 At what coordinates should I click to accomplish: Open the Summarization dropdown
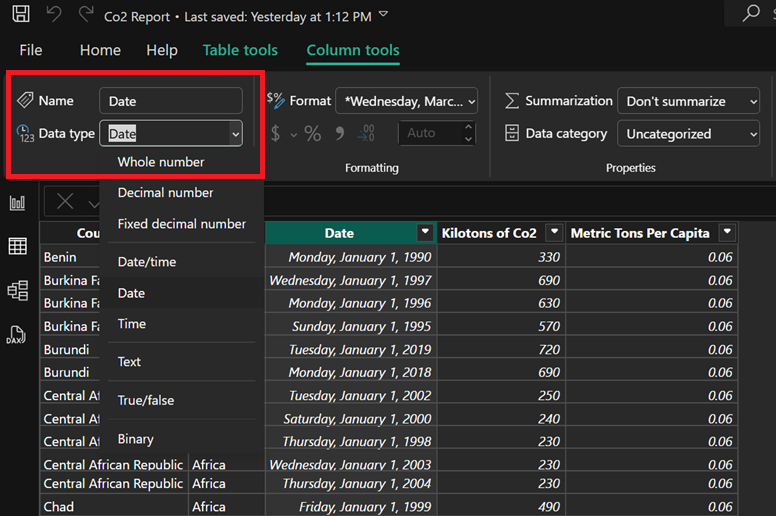(688, 101)
